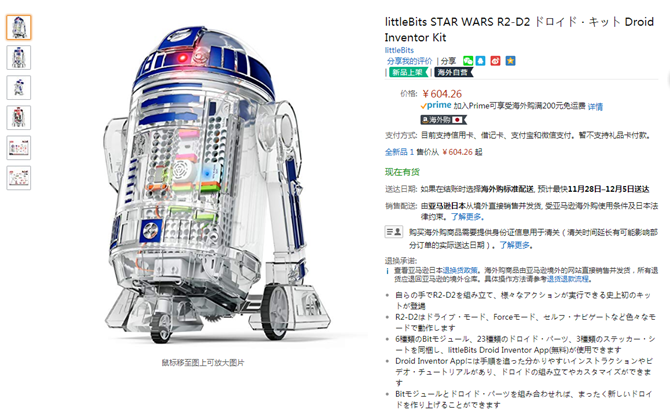Click the 海外购 Japan flag badge

pos(443,120)
